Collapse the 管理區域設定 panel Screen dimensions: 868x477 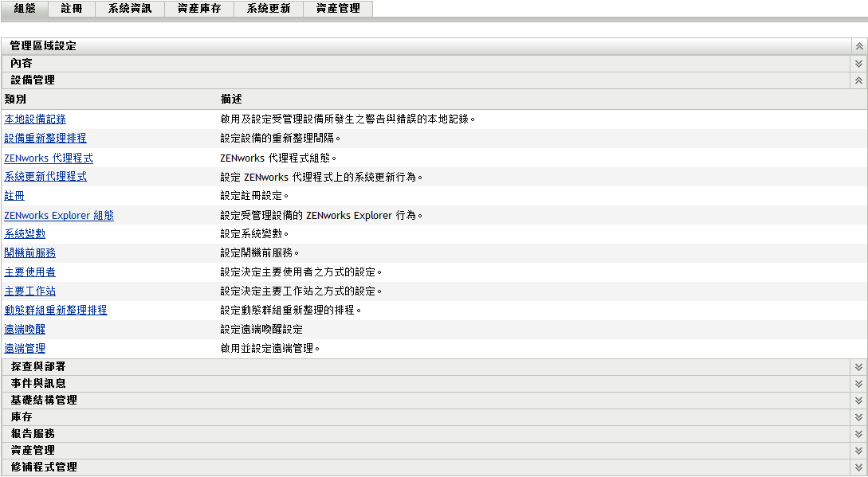858,45
